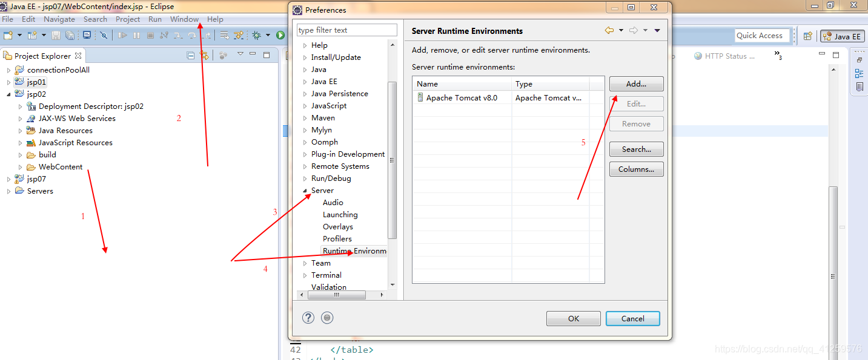Viewport: 868px width, 360px height.
Task: Click the Step Over toolbar icon
Action: 192,36
